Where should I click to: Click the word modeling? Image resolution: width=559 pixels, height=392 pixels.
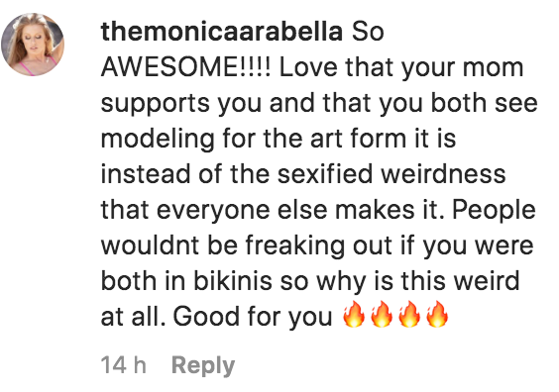click(158, 140)
